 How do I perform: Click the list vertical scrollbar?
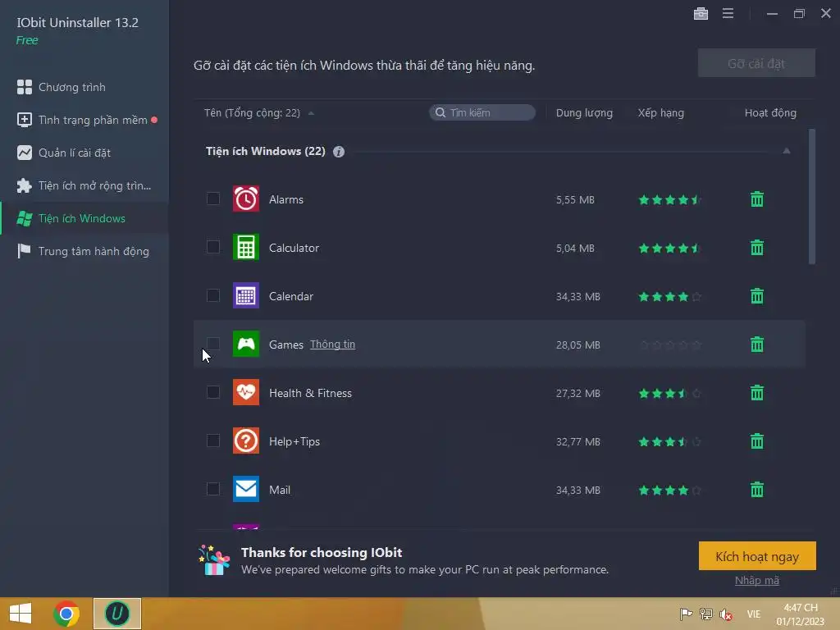[811, 196]
